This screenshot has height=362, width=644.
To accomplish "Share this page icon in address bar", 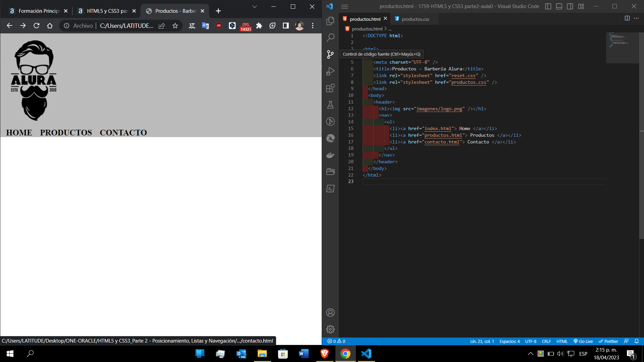I will point(162,25).
